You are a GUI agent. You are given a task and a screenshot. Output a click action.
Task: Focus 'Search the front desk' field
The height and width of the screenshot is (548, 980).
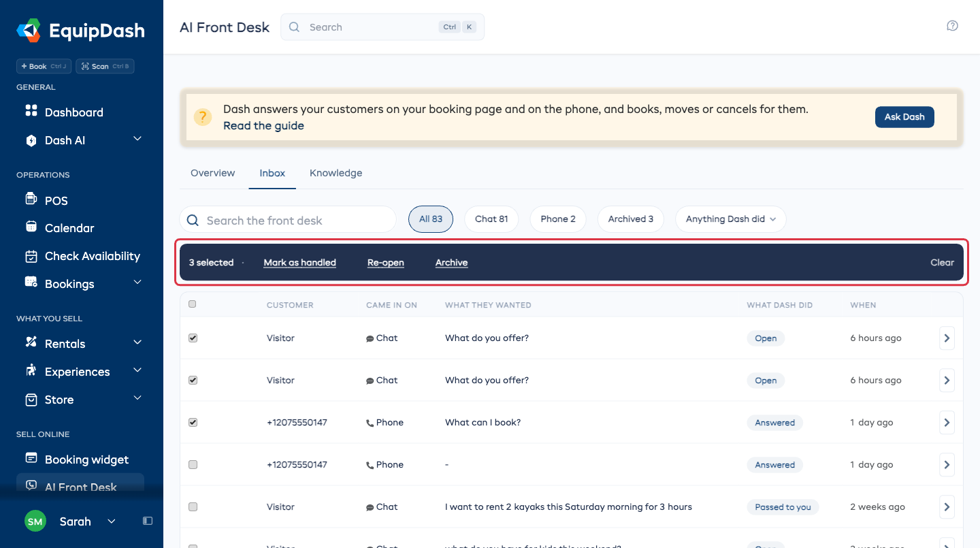288,220
